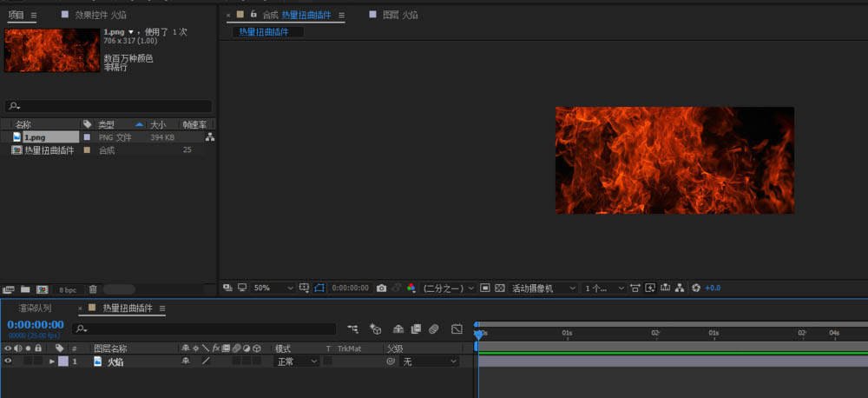Click the parent pick whip spiral icon
This screenshot has width=868, height=398.
click(x=391, y=362)
